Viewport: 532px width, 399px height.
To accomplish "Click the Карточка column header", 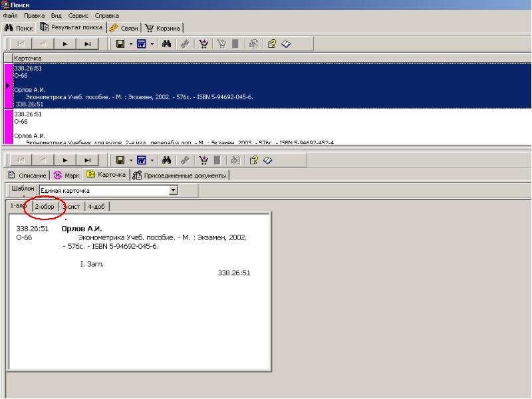I will [272, 58].
